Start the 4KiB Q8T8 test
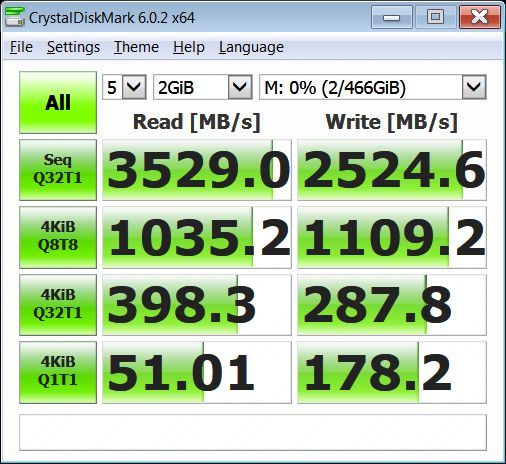The height and width of the screenshot is (464, 506). coord(58,237)
